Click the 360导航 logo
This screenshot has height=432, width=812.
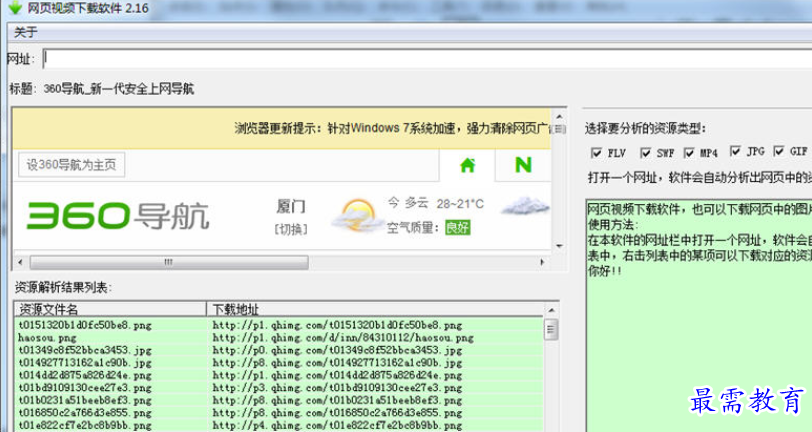118,215
